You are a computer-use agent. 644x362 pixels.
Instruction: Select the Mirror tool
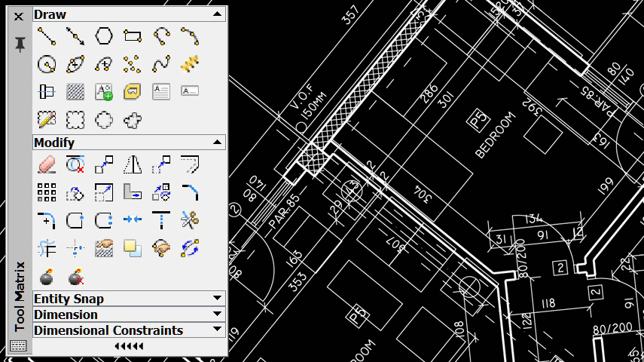pos(132,164)
